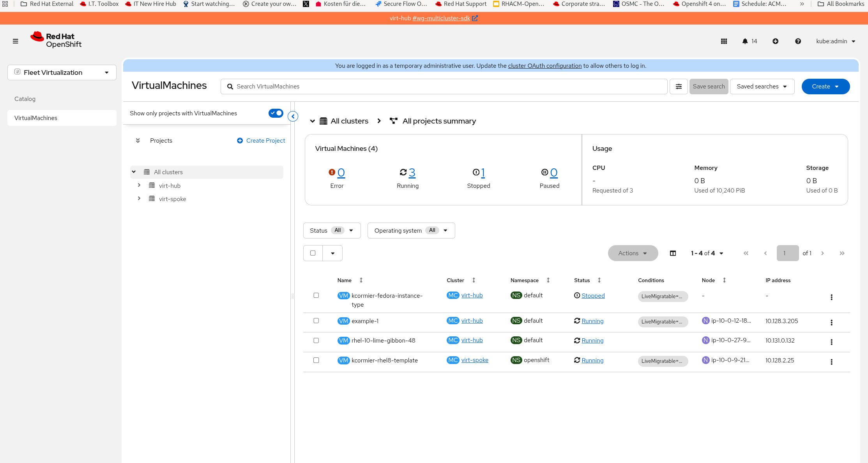Collapse the projects tree side panel
Screen dimensions: 868x463
point(293,116)
